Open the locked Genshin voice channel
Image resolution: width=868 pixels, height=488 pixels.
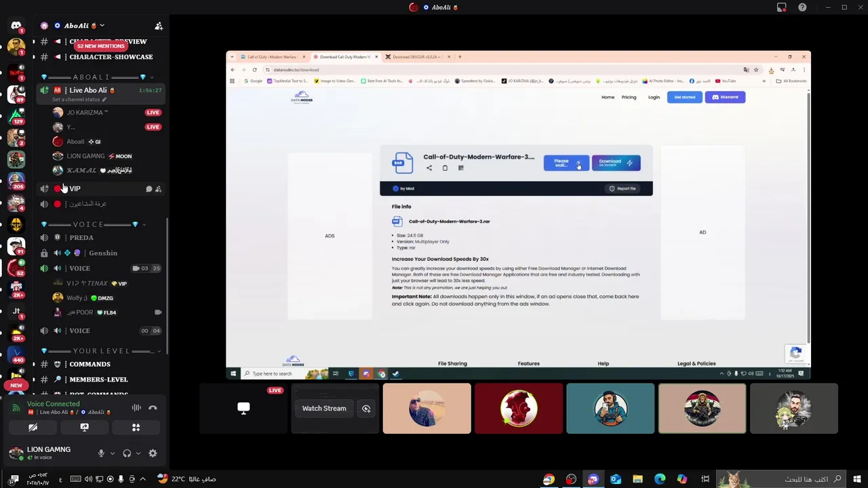(x=100, y=253)
